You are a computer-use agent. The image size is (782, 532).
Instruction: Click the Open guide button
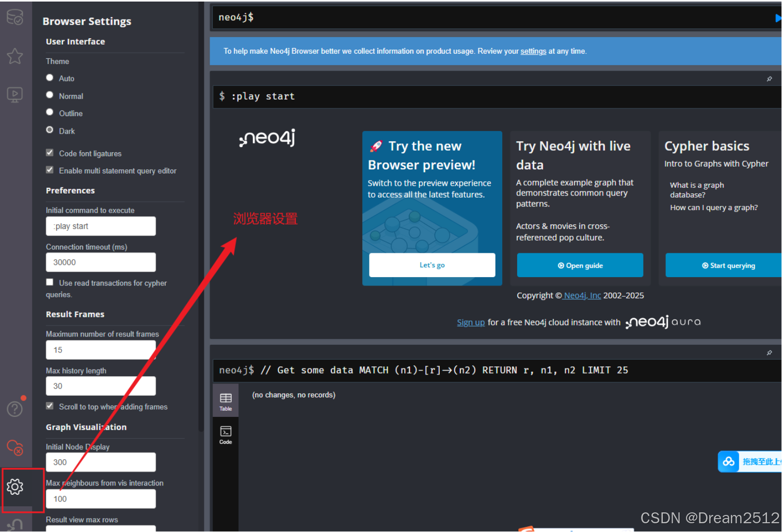[580, 265]
